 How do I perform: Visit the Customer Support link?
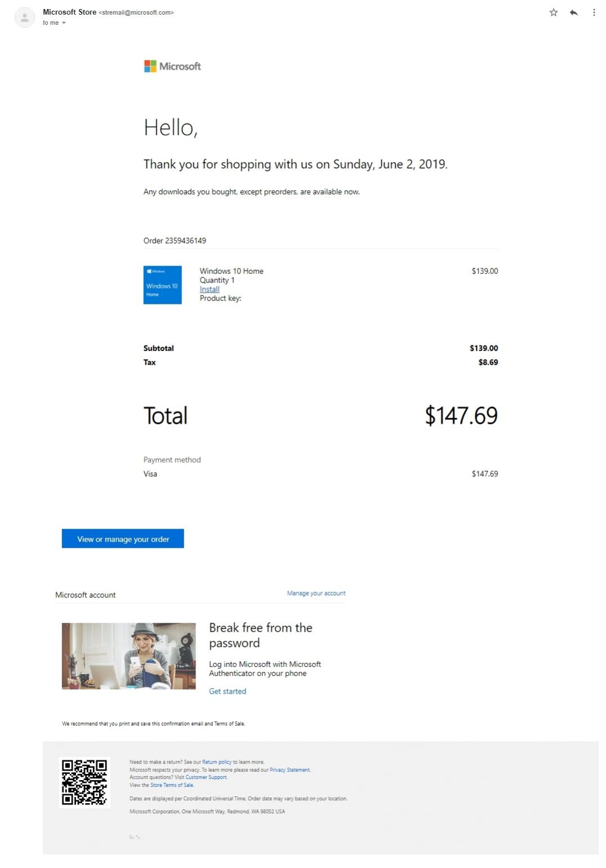coord(206,777)
